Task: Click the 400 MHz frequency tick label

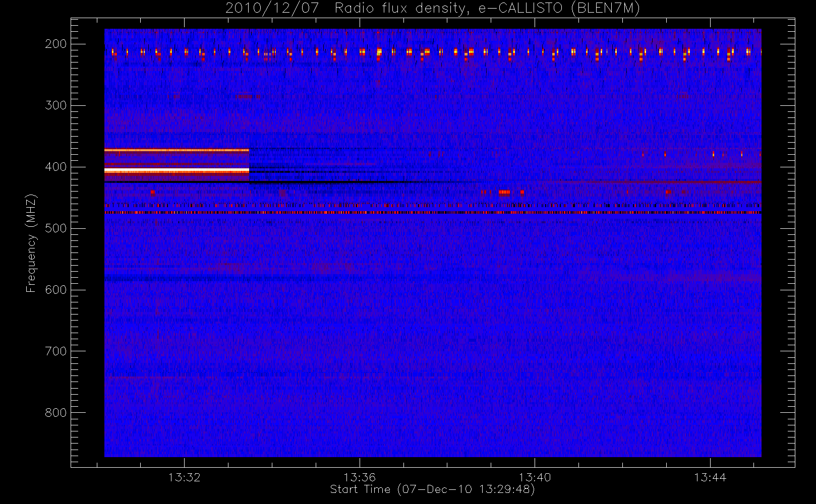Action: click(x=56, y=167)
